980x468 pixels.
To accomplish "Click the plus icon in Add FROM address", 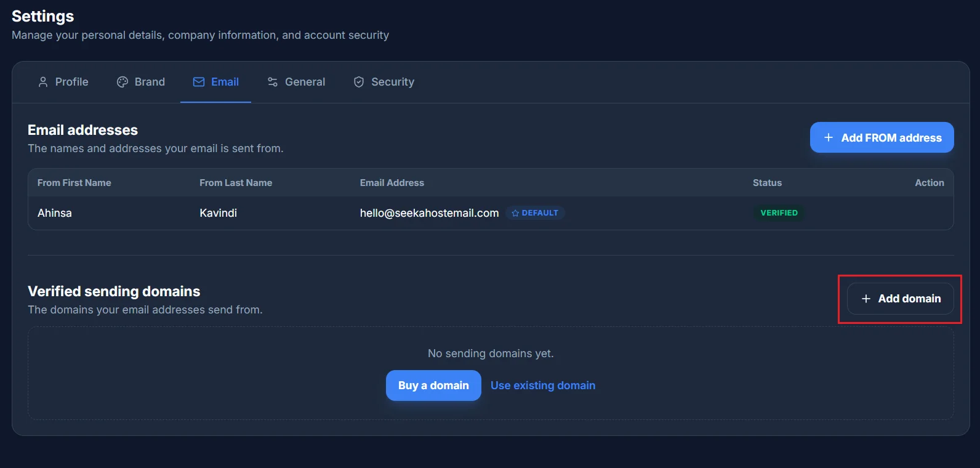I will pyautogui.click(x=829, y=137).
